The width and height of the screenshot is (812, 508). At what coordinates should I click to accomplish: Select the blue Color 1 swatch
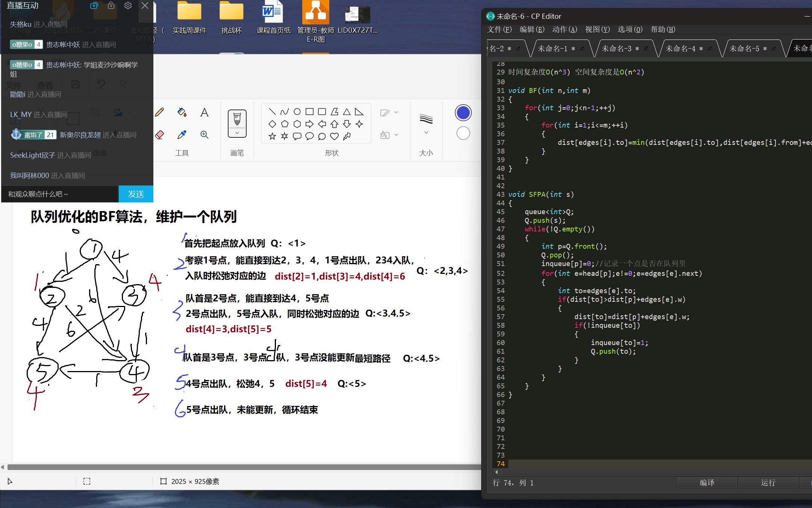point(463,113)
